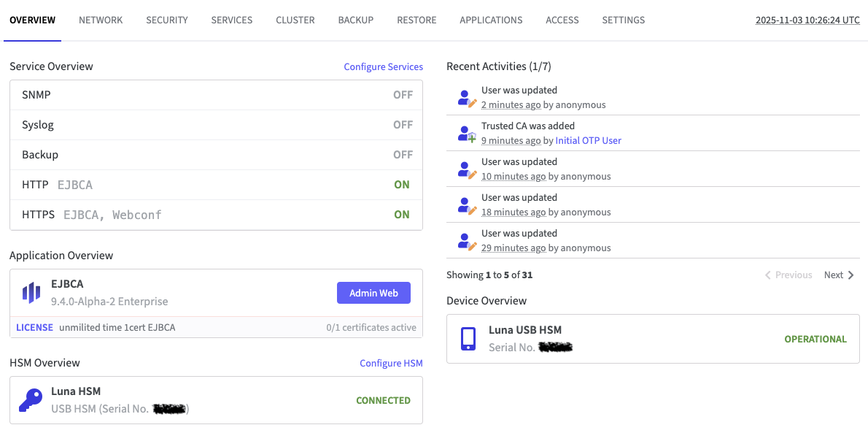Click the disabled Previous pagination control
Viewport: 868px width, 433px height.
pos(788,275)
